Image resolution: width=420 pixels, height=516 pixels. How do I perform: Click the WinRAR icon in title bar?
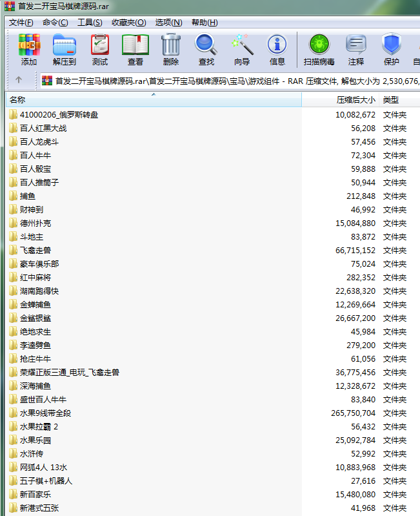(10, 6)
